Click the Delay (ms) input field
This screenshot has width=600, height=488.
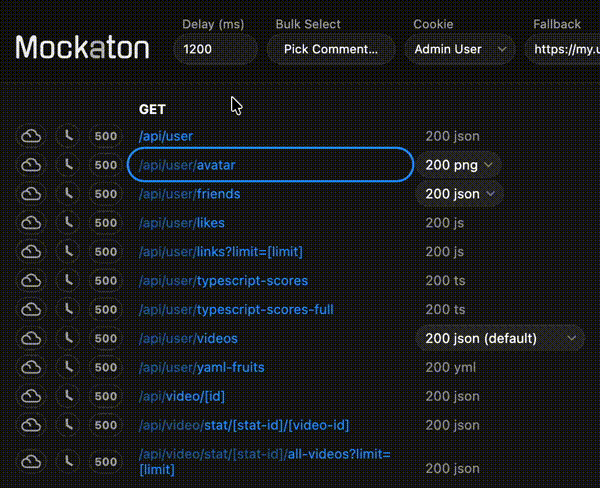pos(215,49)
